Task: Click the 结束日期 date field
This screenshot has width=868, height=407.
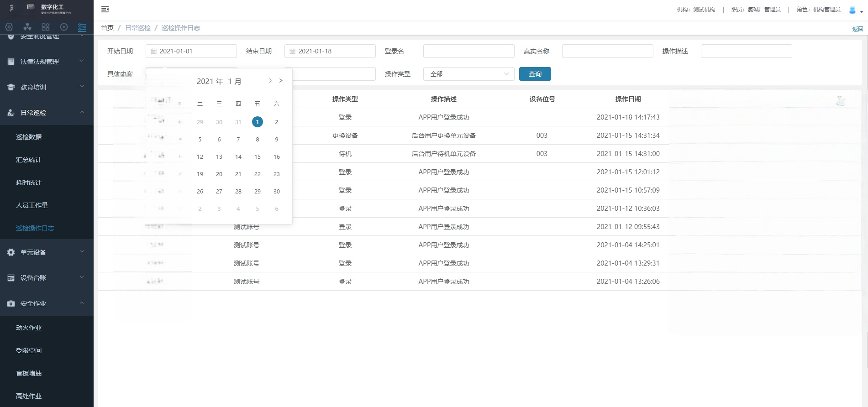Action: pyautogui.click(x=330, y=51)
